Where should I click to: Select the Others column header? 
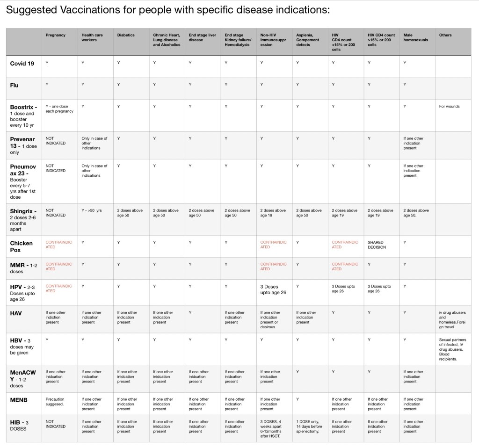445,36
